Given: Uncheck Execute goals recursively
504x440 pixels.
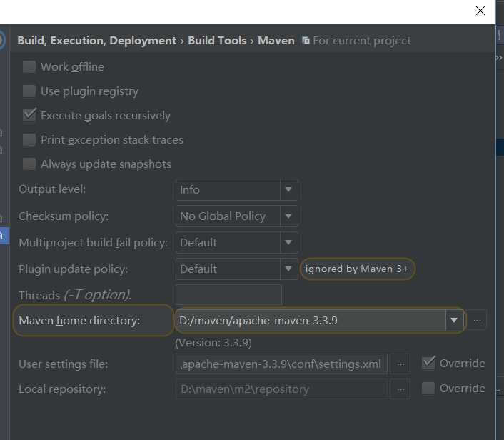Looking at the screenshot, I should [x=29, y=115].
